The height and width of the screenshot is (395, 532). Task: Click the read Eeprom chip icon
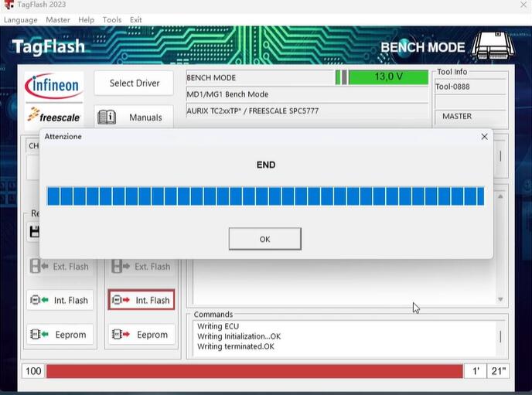(39, 335)
